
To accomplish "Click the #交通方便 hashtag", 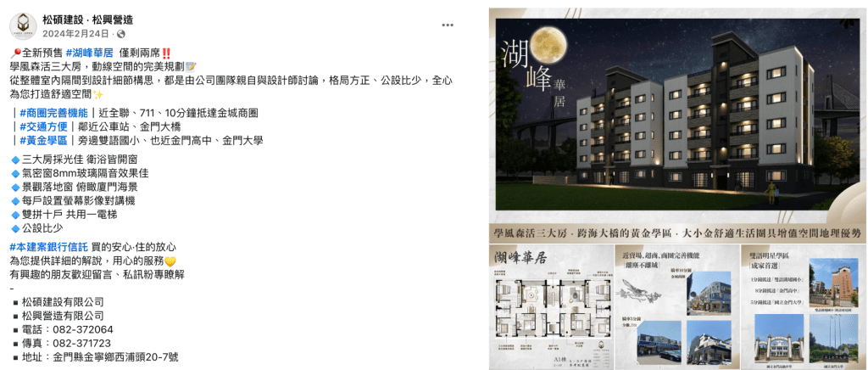I will click(x=43, y=126).
